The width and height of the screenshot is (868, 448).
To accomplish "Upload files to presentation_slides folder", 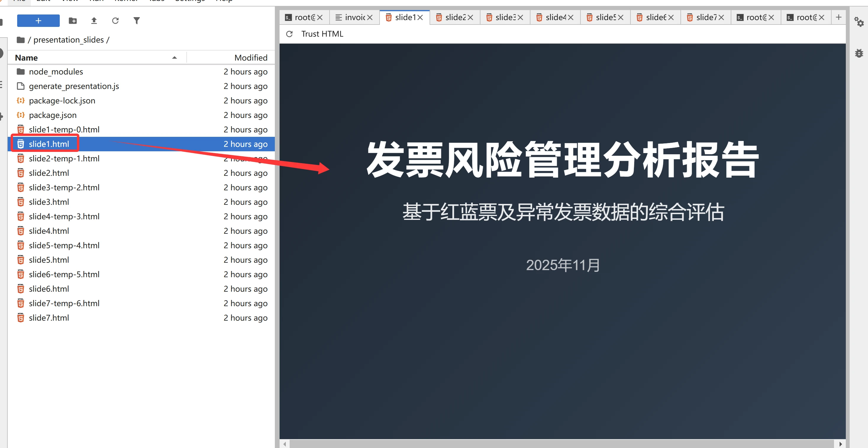I will [x=94, y=20].
